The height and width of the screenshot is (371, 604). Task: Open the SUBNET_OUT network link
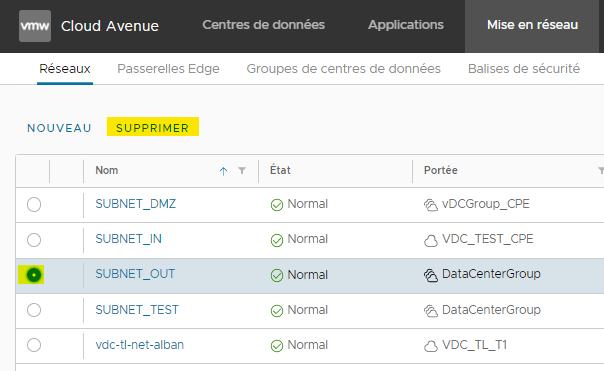coord(135,274)
